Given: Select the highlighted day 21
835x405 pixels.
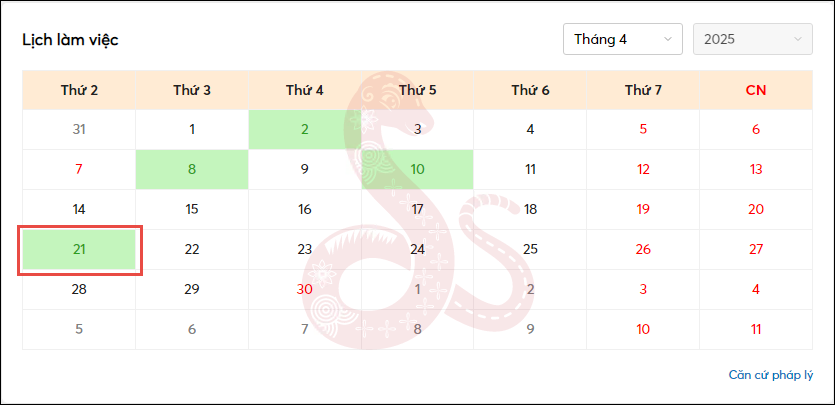Looking at the screenshot, I should point(79,249).
